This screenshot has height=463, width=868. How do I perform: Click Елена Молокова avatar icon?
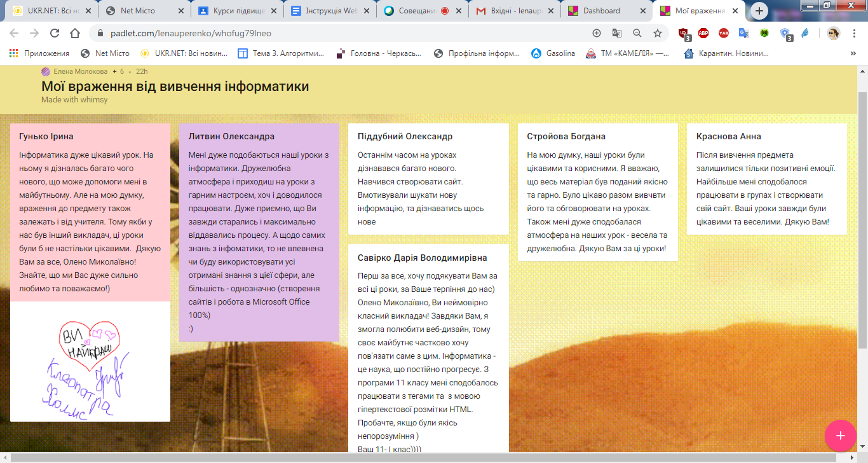46,71
